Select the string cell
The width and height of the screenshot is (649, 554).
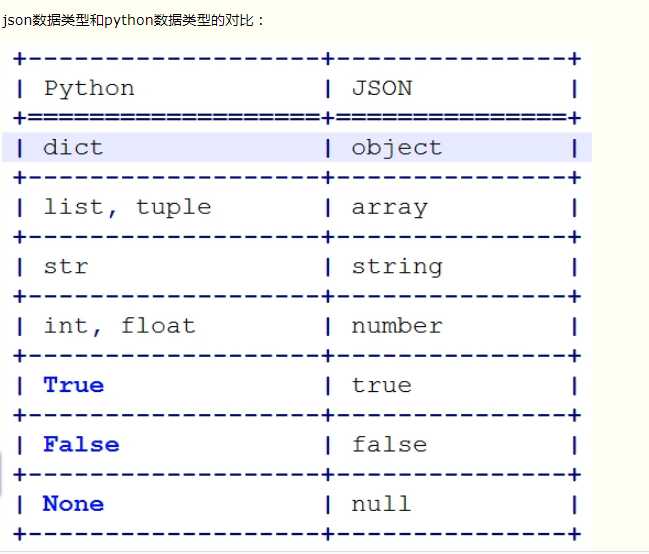coord(396,267)
